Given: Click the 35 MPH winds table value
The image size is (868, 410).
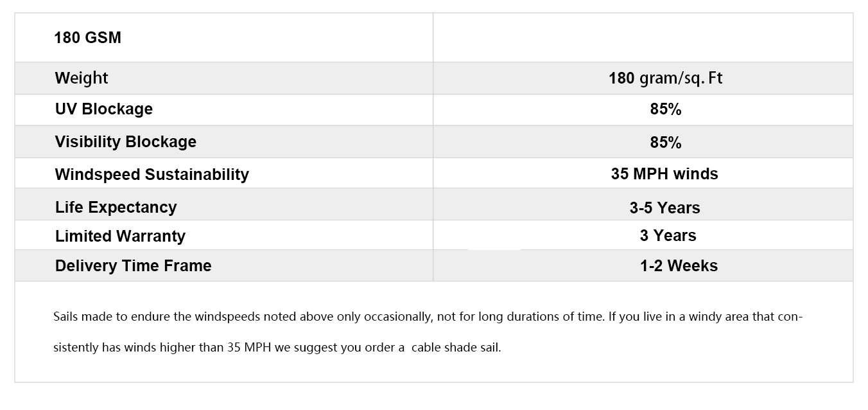Looking at the screenshot, I should click(664, 174).
